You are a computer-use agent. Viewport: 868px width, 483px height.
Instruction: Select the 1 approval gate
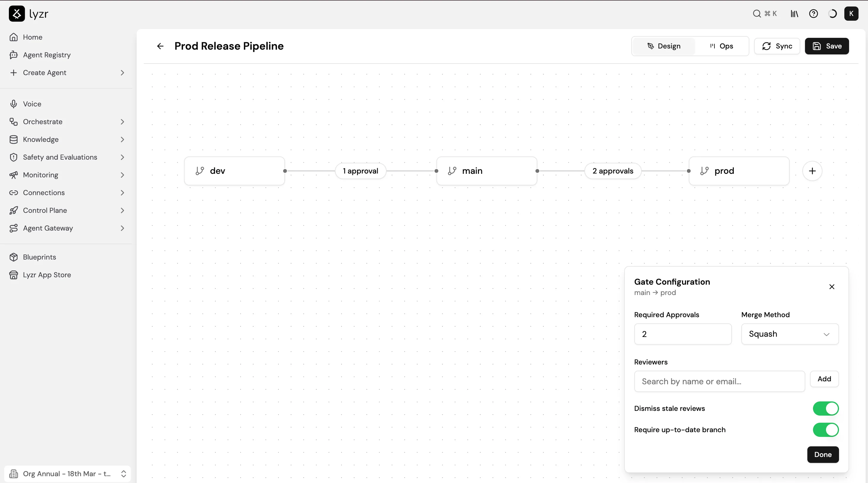(361, 171)
